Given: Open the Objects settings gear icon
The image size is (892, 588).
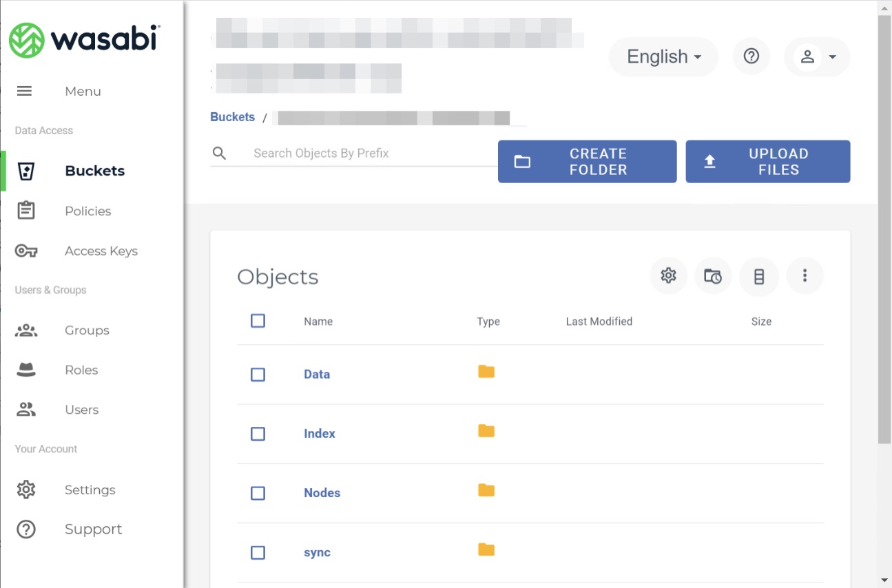Looking at the screenshot, I should [668, 276].
